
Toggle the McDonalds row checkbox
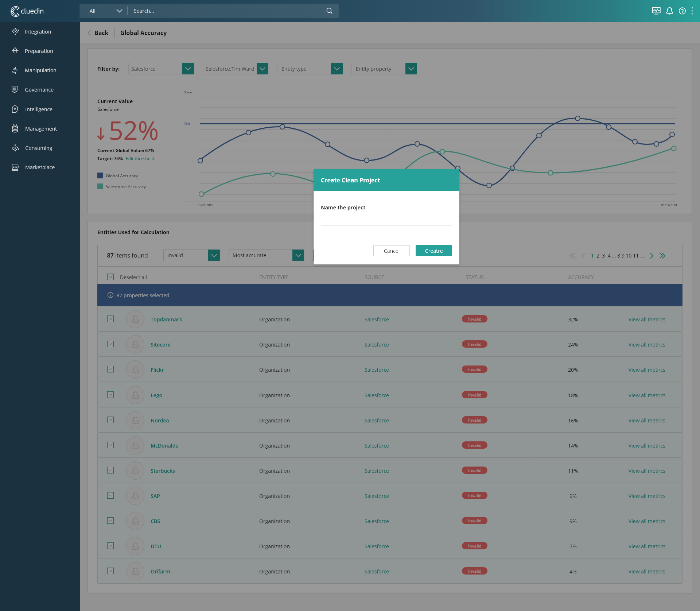110,445
